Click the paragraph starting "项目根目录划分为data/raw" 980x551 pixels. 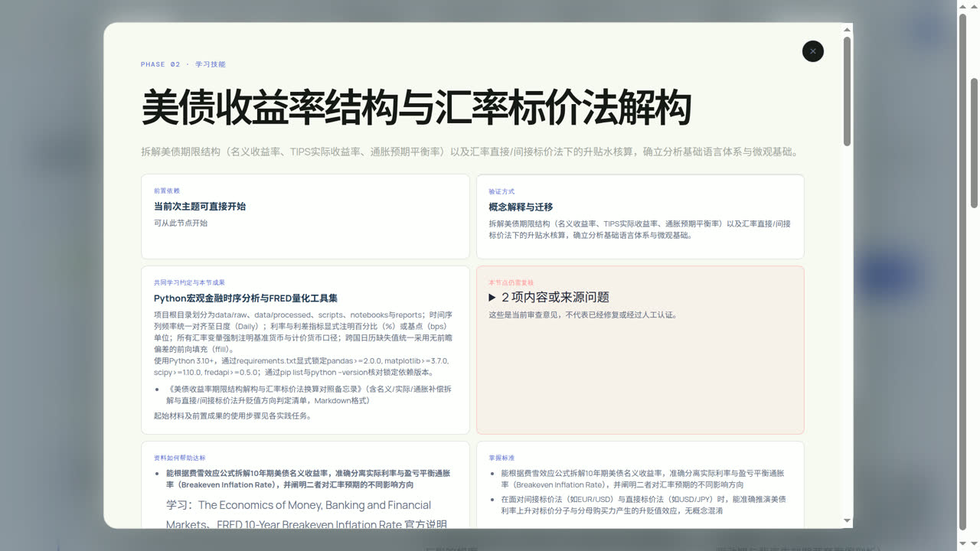pyautogui.click(x=303, y=332)
